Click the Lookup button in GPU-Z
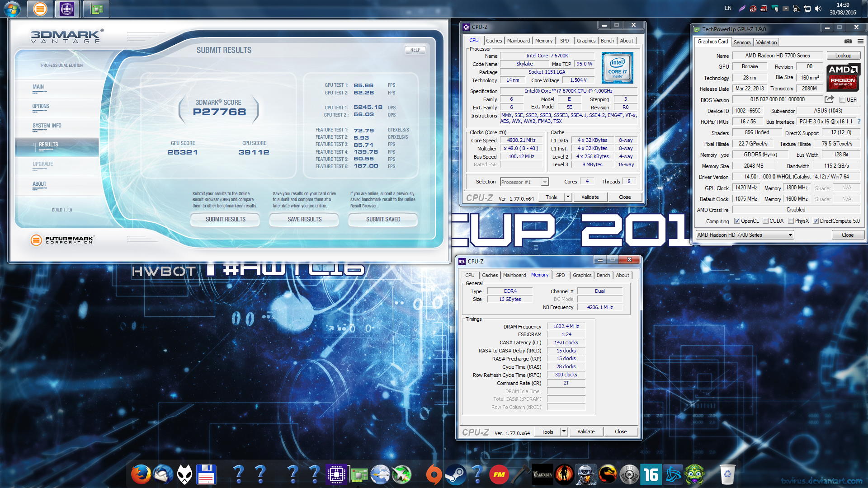The height and width of the screenshot is (488, 868). click(x=843, y=56)
